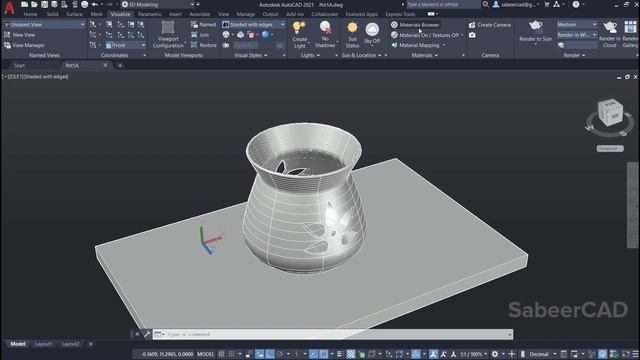Image resolution: width=640 pixels, height=360 pixels.
Task: Switch to the Mesh ribbon tab
Action: tap(96, 14)
